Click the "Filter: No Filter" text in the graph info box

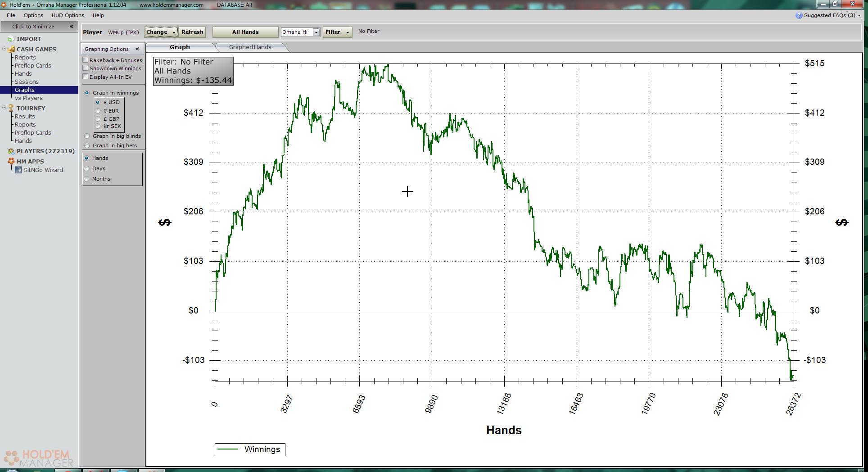tap(184, 62)
